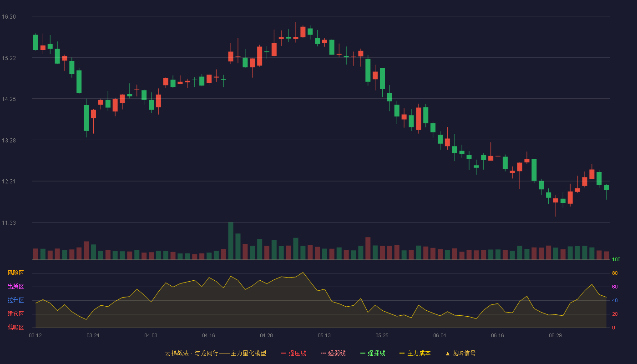Toggle the 主力成本 legend series
The width and height of the screenshot is (637, 364).
coord(415,353)
